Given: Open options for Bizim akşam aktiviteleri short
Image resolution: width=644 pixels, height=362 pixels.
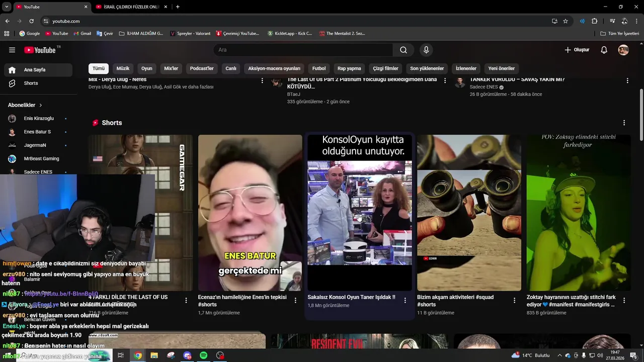Looking at the screenshot, I should [x=514, y=300].
